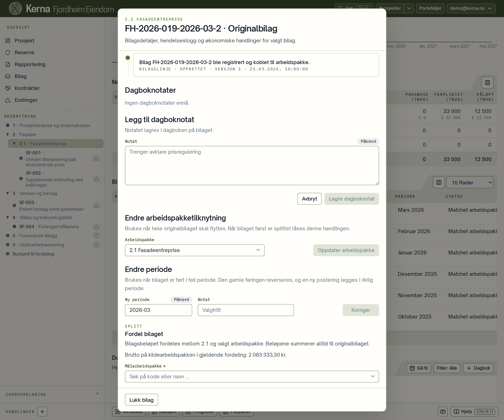Click the Handlinger plus button
Viewport: 504px width, 420px height.
pyautogui.click(x=42, y=412)
